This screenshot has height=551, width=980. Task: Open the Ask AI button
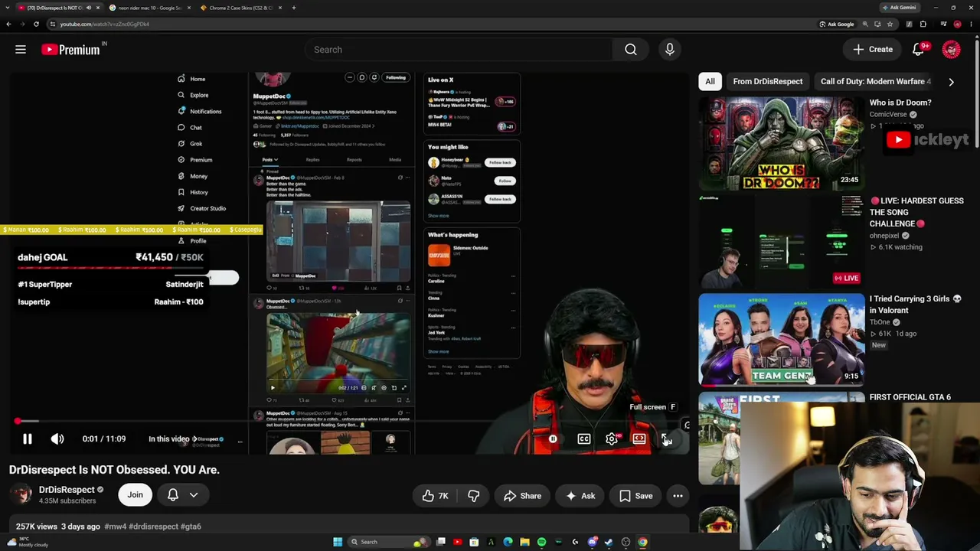point(580,496)
